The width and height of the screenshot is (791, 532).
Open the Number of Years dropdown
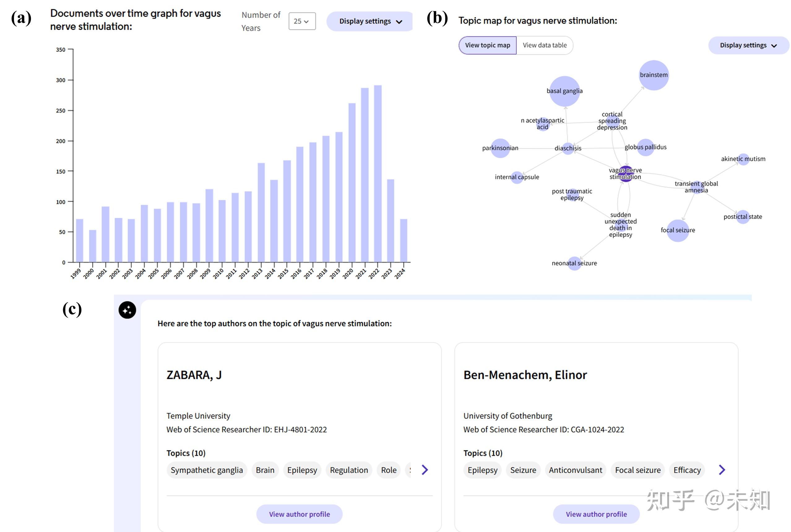pyautogui.click(x=302, y=21)
